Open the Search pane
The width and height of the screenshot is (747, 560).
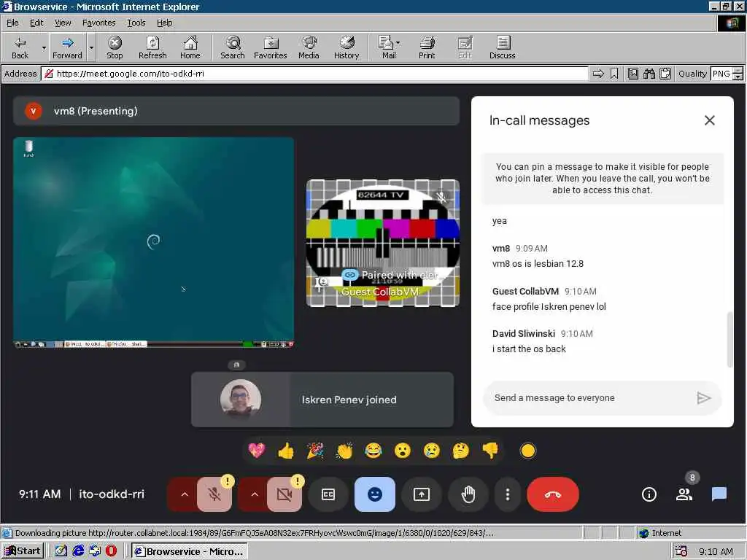[x=233, y=47]
